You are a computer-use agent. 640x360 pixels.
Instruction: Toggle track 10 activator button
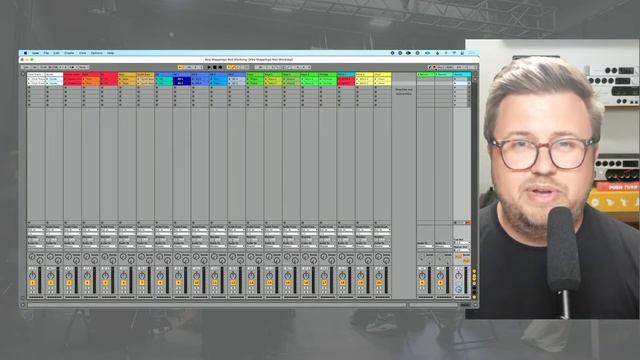197,282
